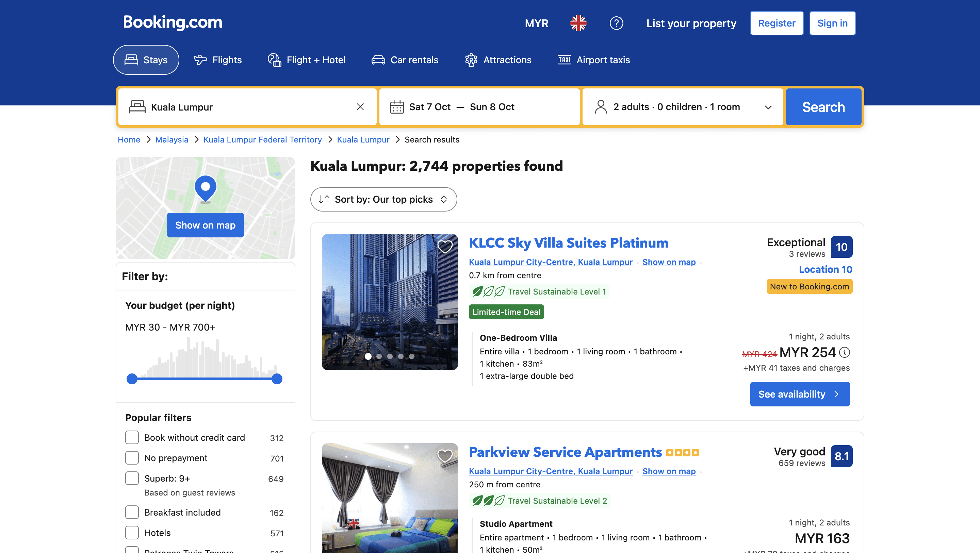The image size is (980, 553).
Task: Select the Stays tab icon
Action: click(131, 60)
